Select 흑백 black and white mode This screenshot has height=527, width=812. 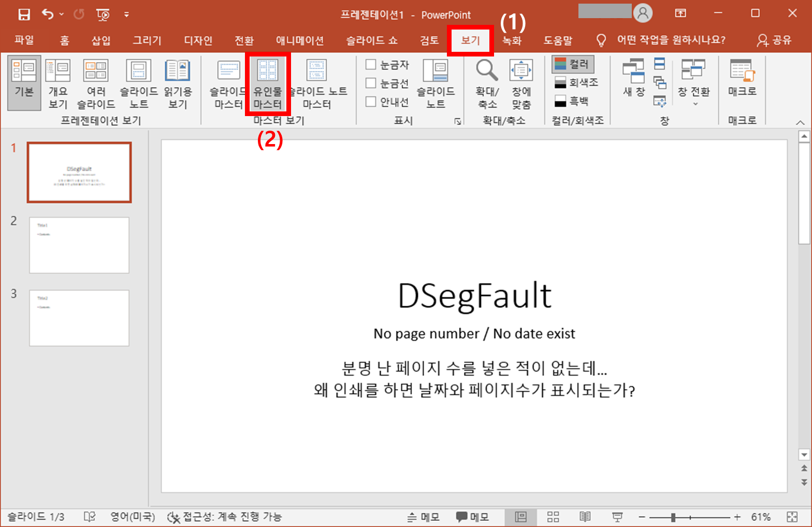point(571,101)
